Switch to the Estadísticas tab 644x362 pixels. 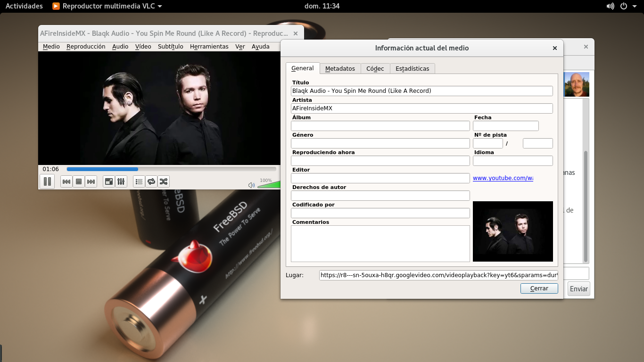tap(413, 69)
